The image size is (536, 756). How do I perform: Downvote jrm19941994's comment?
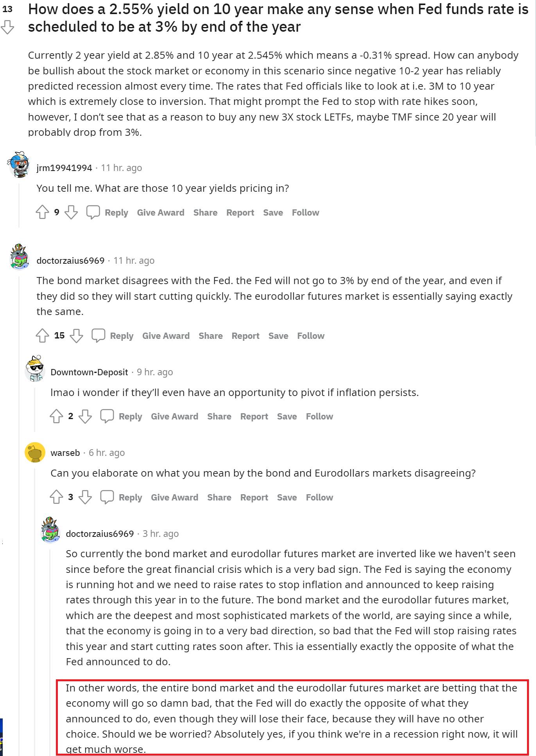(x=71, y=212)
